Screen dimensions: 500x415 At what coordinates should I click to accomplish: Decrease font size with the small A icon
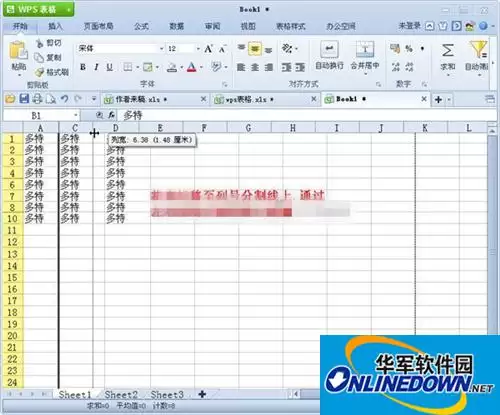tap(222, 49)
